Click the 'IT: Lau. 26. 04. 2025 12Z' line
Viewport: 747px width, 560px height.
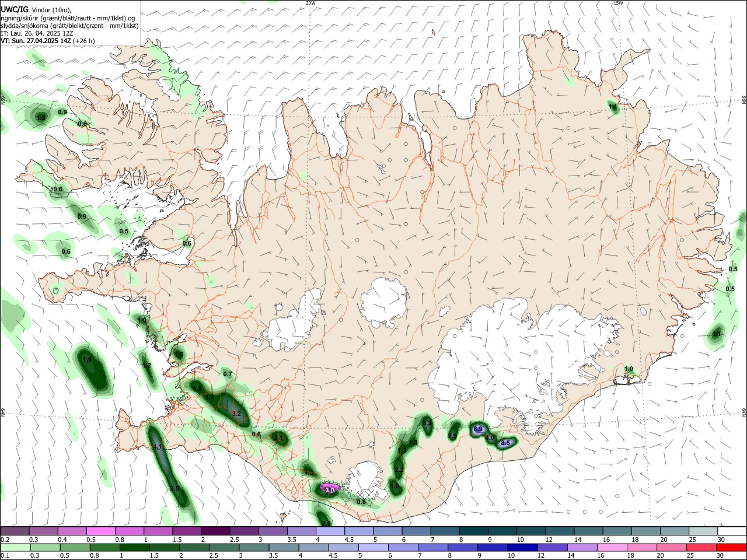pos(37,33)
